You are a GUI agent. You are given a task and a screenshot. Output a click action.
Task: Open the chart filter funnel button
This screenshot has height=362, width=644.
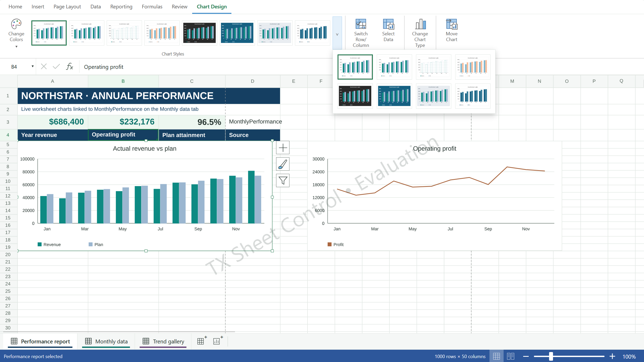pyautogui.click(x=283, y=180)
